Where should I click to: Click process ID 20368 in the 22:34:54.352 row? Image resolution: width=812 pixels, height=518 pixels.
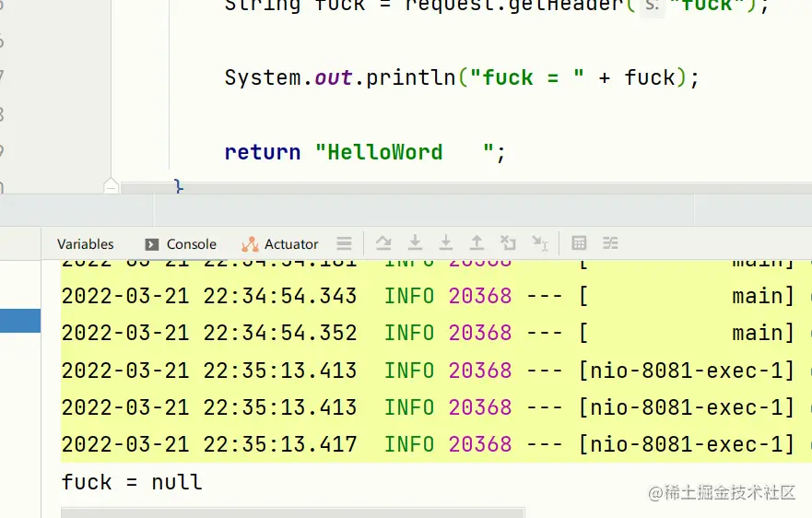(480, 333)
